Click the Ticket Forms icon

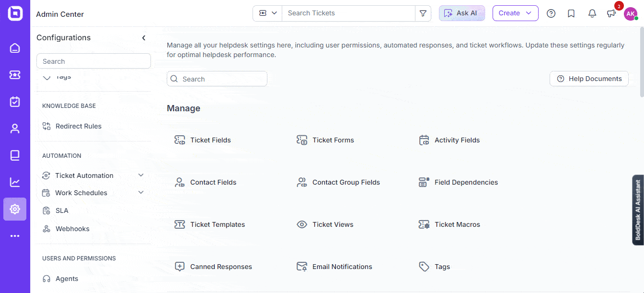click(302, 140)
